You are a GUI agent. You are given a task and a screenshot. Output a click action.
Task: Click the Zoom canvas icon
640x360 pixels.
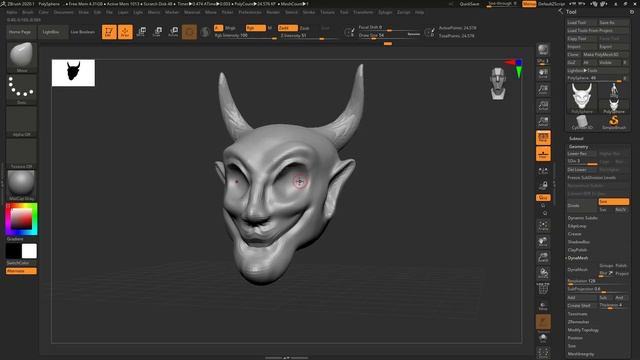point(543,90)
